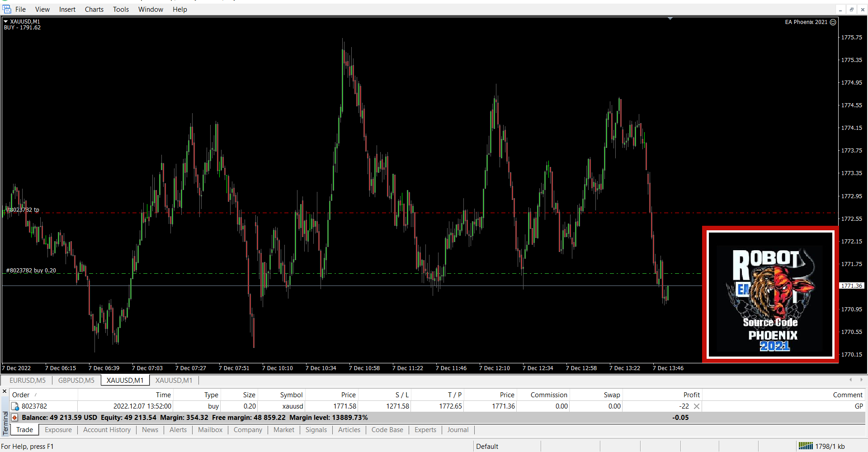Sort orders by the Order column header
Image resolution: width=868 pixels, height=452 pixels.
click(x=21, y=395)
